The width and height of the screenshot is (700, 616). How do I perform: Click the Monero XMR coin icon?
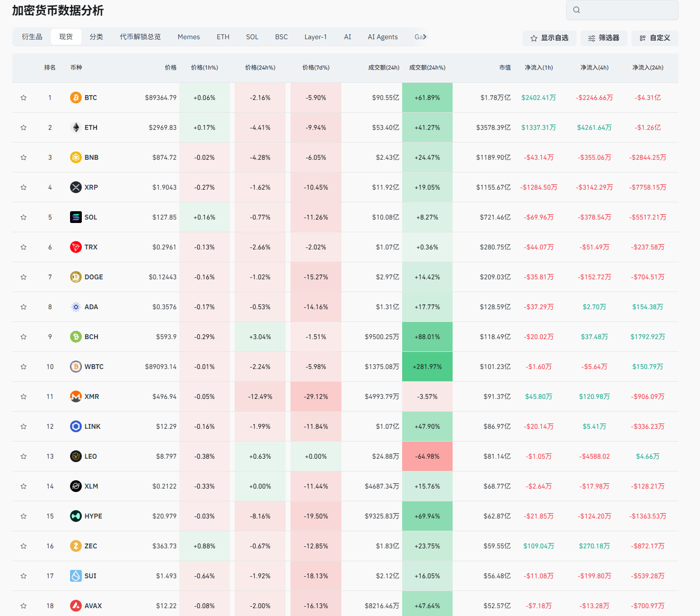(75, 396)
